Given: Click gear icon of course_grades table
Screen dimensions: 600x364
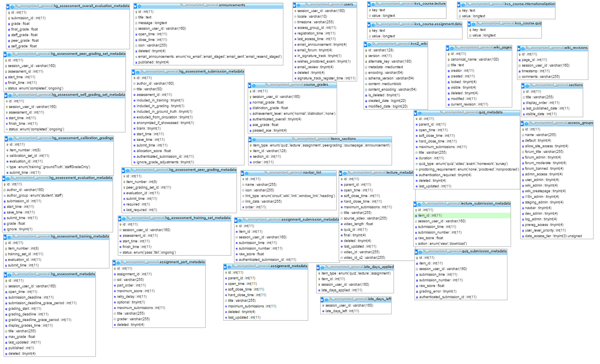Looking at the screenshot, I should click(254, 85).
